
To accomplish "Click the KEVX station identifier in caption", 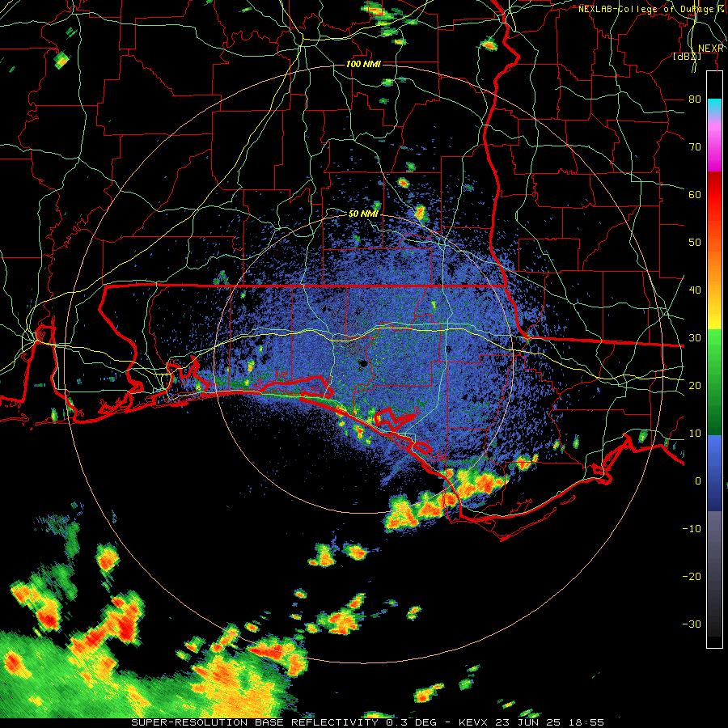I will pos(476,722).
